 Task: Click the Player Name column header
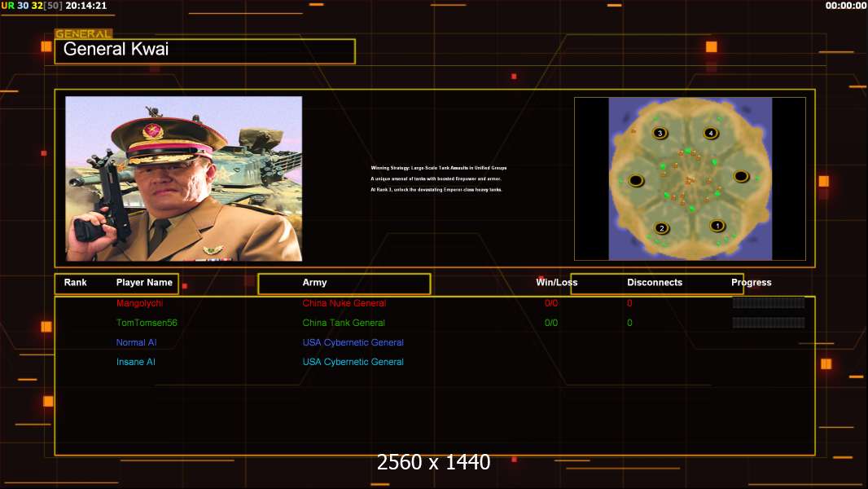144,283
